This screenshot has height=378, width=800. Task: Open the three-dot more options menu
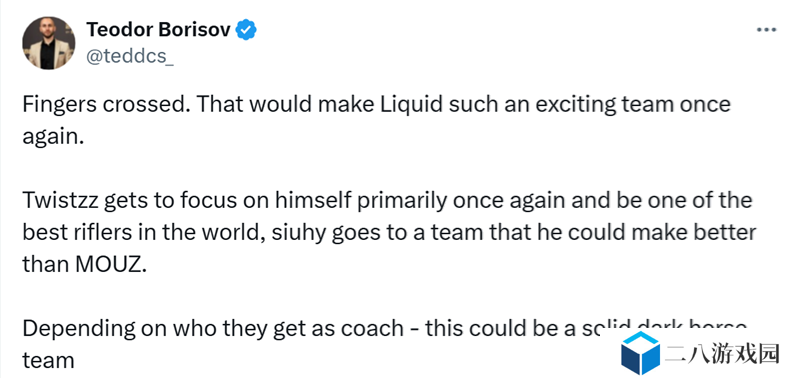[766, 30]
